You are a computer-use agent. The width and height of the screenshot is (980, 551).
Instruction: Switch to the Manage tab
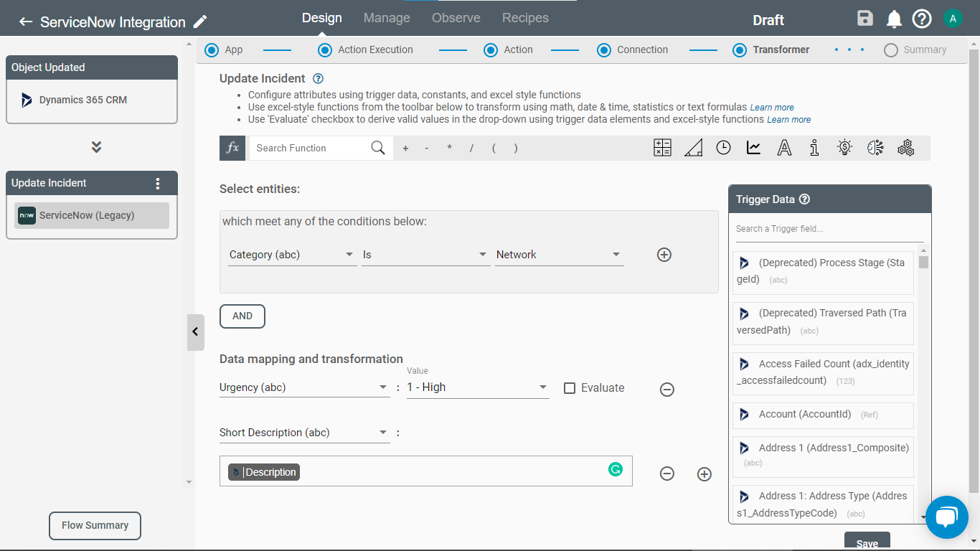point(387,18)
